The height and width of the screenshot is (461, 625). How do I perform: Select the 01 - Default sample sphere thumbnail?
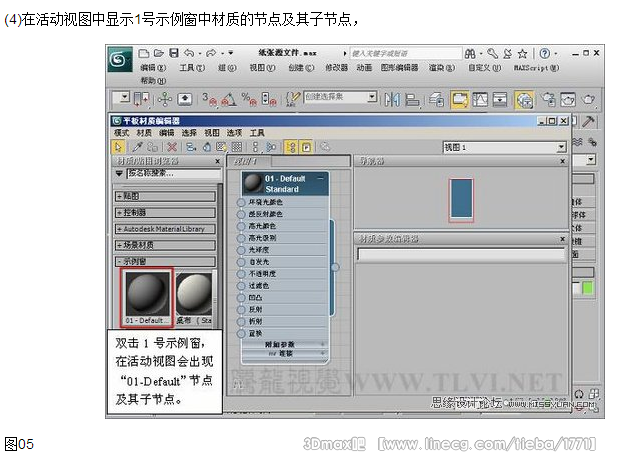(x=145, y=294)
